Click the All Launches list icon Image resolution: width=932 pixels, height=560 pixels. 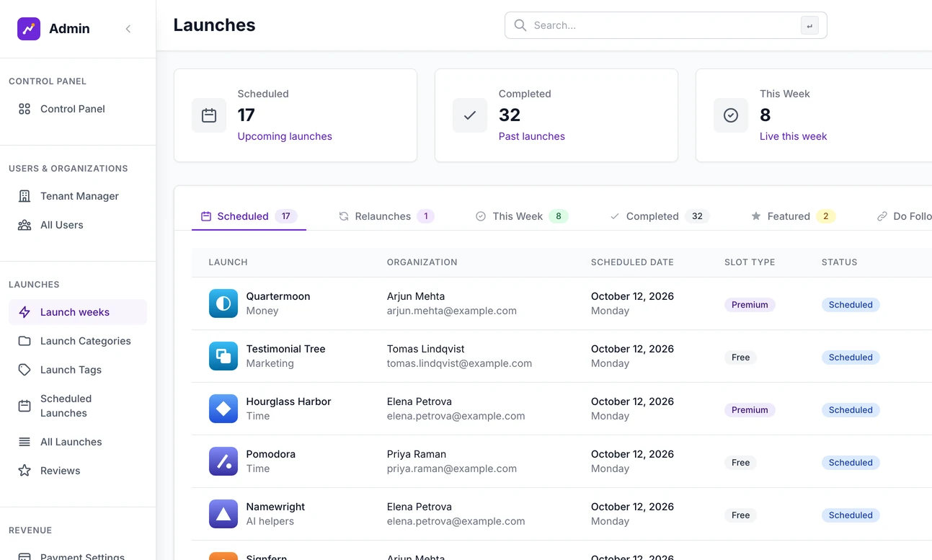(x=25, y=442)
